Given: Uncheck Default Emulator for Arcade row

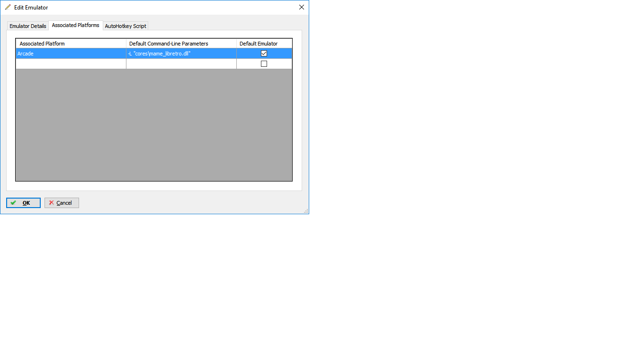Looking at the screenshot, I should [264, 54].
